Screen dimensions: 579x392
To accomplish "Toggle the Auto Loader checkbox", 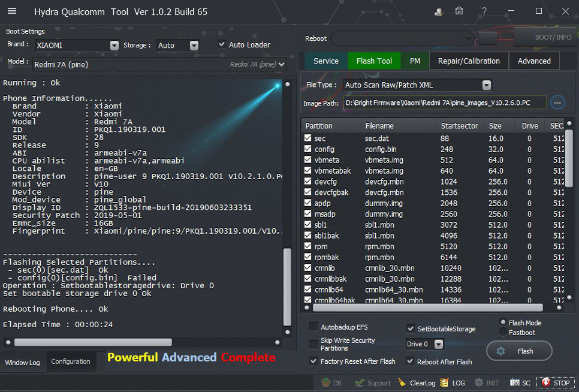I will click(222, 44).
